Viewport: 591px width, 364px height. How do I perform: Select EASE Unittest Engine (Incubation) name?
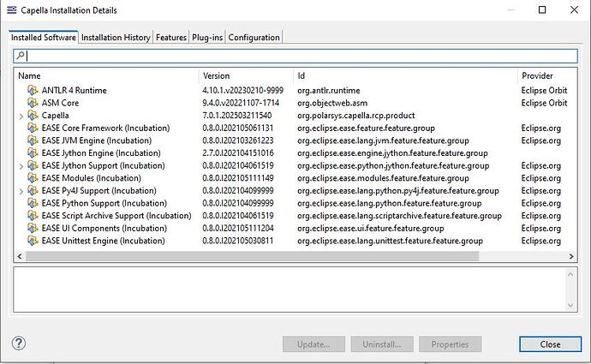[103, 241]
